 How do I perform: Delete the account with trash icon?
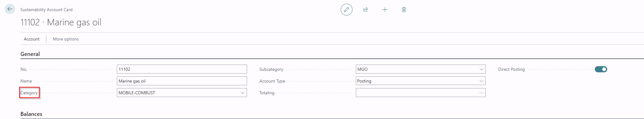[x=404, y=10]
